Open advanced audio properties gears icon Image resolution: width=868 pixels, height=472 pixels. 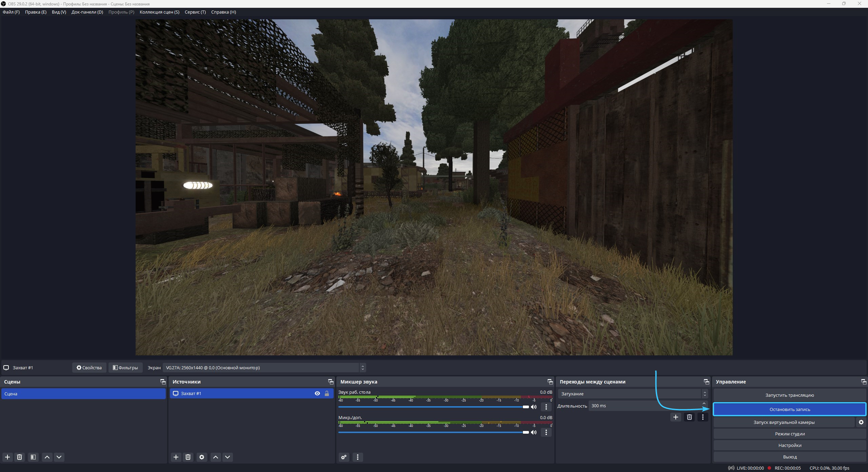[x=344, y=457]
